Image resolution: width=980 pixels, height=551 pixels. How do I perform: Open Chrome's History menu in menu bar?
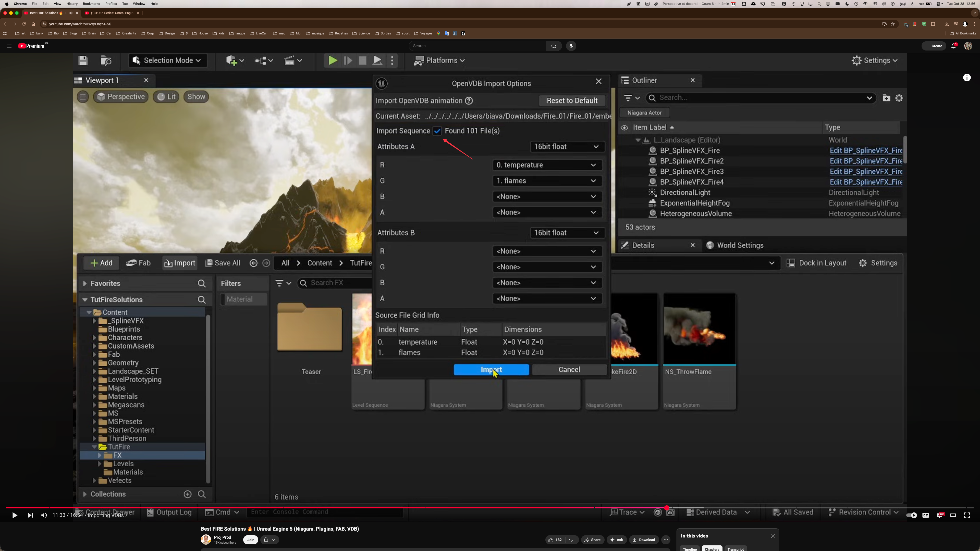[x=72, y=4]
